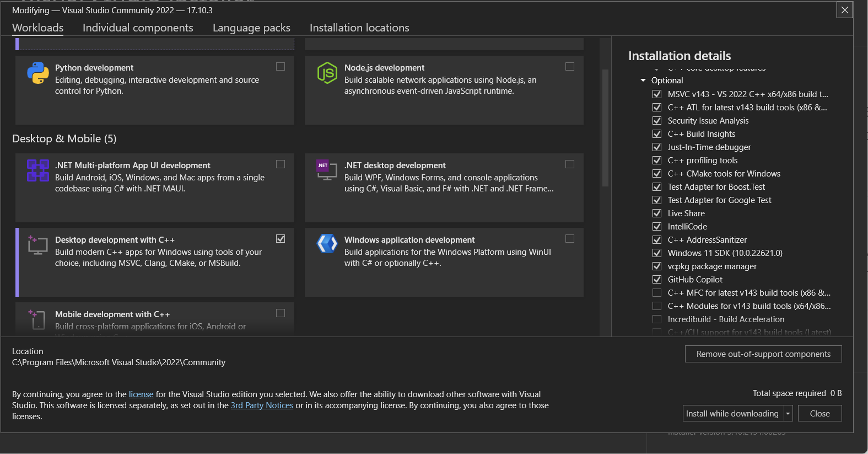Click the .NET MAUI workload icon
868x454 pixels.
tap(38, 170)
